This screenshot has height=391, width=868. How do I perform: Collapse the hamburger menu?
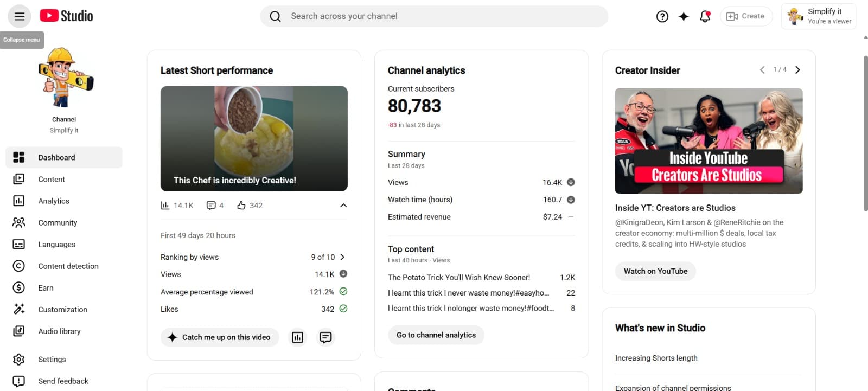[20, 16]
